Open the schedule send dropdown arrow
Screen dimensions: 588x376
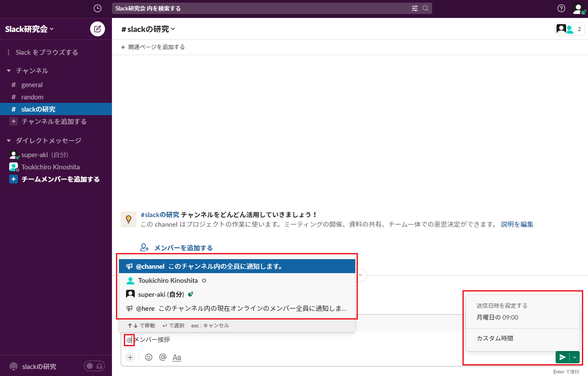(x=574, y=357)
